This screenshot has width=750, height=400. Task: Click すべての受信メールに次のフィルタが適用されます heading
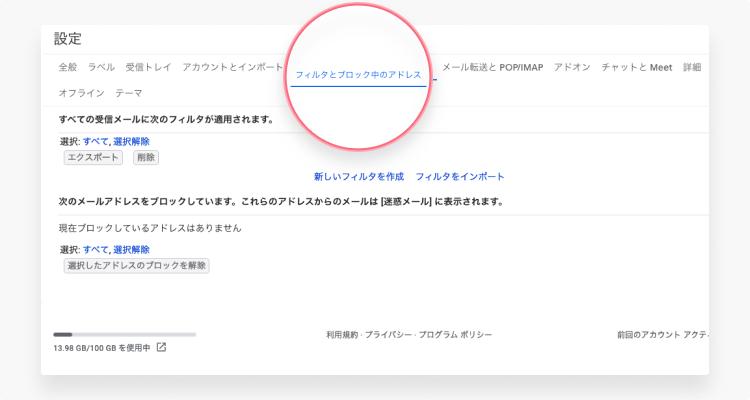pyautogui.click(x=166, y=120)
